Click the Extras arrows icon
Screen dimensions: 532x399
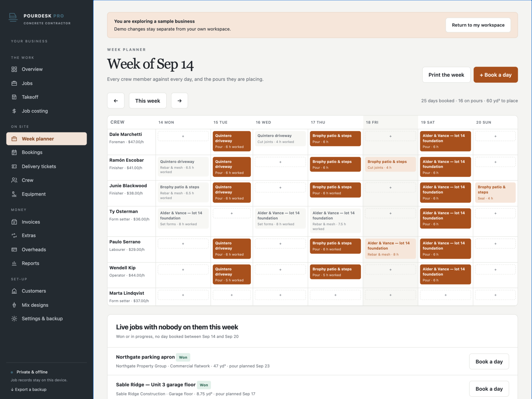[x=14, y=236]
